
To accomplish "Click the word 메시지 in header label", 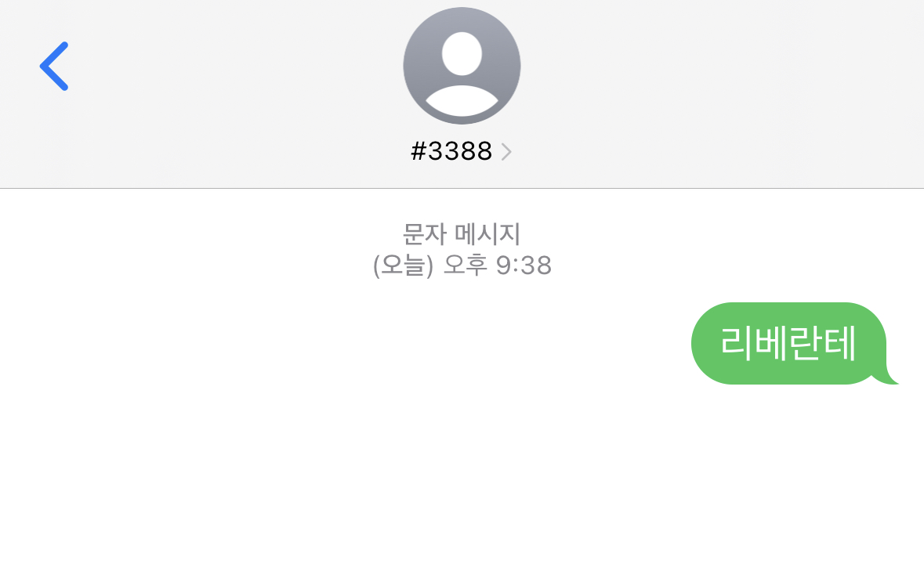I will [488, 234].
